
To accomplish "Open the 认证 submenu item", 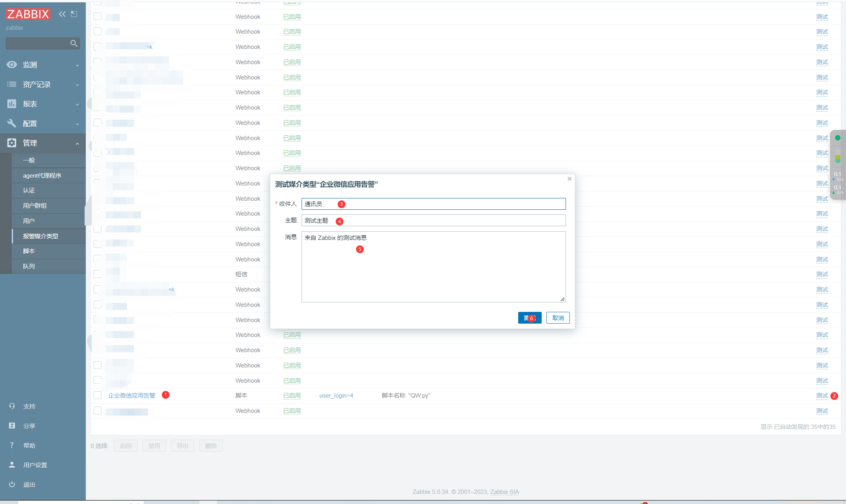I will coord(49,190).
